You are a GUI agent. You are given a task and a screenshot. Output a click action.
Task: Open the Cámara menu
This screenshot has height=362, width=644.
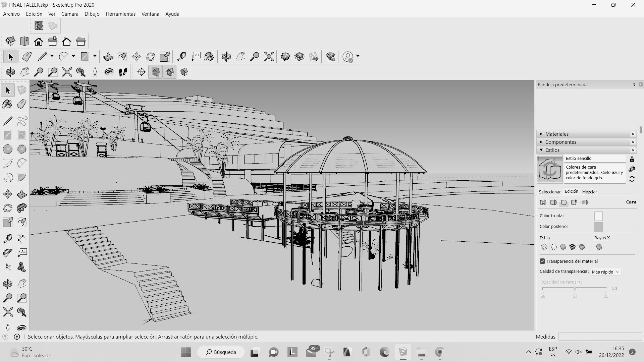point(70,14)
